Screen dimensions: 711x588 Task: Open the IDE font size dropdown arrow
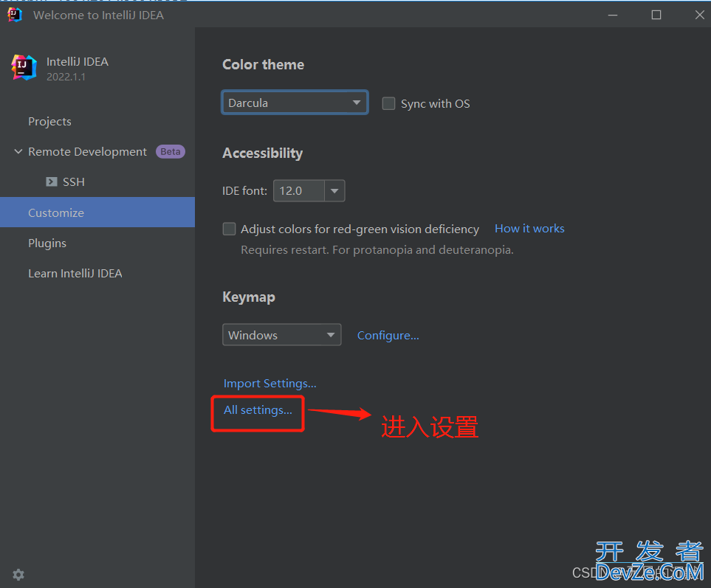click(x=334, y=191)
